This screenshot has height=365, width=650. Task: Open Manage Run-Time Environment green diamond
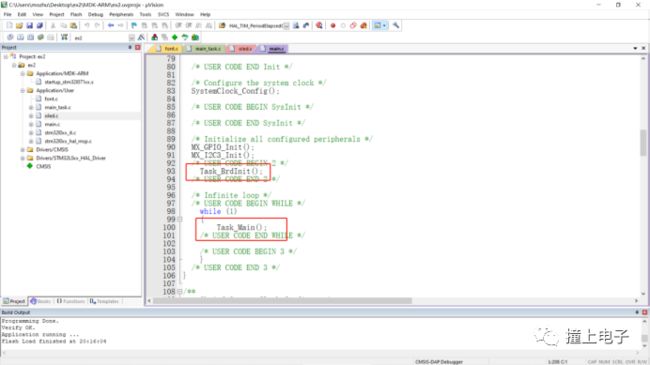click(x=175, y=37)
